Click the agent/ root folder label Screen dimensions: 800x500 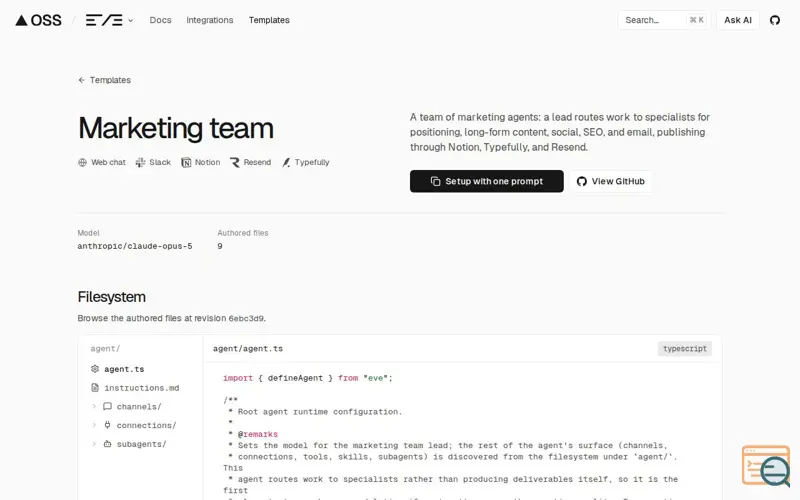(x=105, y=348)
